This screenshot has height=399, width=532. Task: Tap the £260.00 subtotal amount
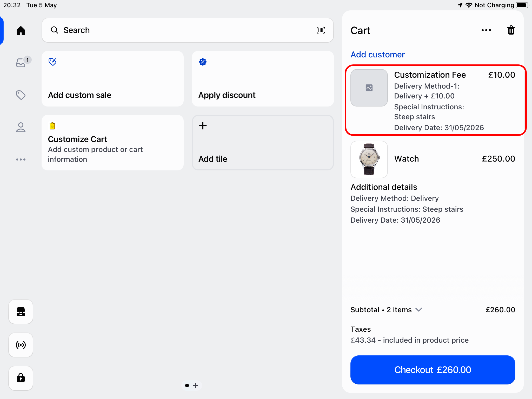pyautogui.click(x=500, y=310)
